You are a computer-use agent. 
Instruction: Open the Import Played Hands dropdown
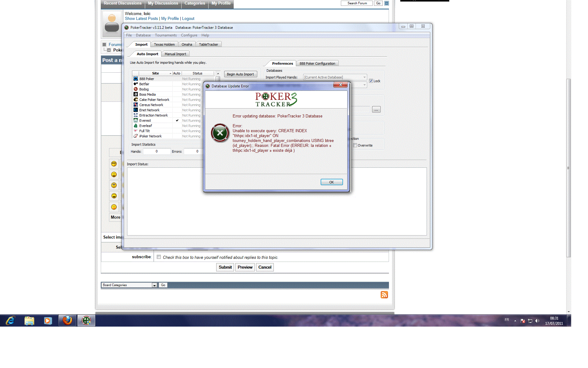pyautogui.click(x=364, y=77)
